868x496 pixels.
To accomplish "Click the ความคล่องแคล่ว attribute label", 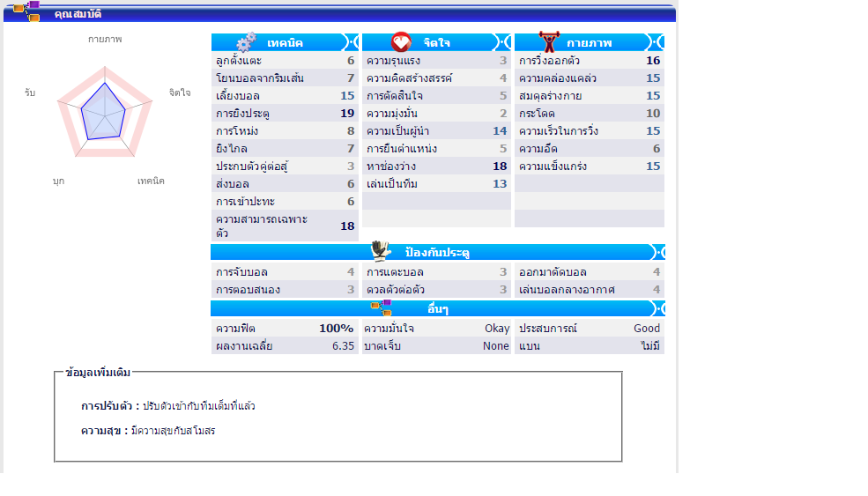I will tap(558, 78).
